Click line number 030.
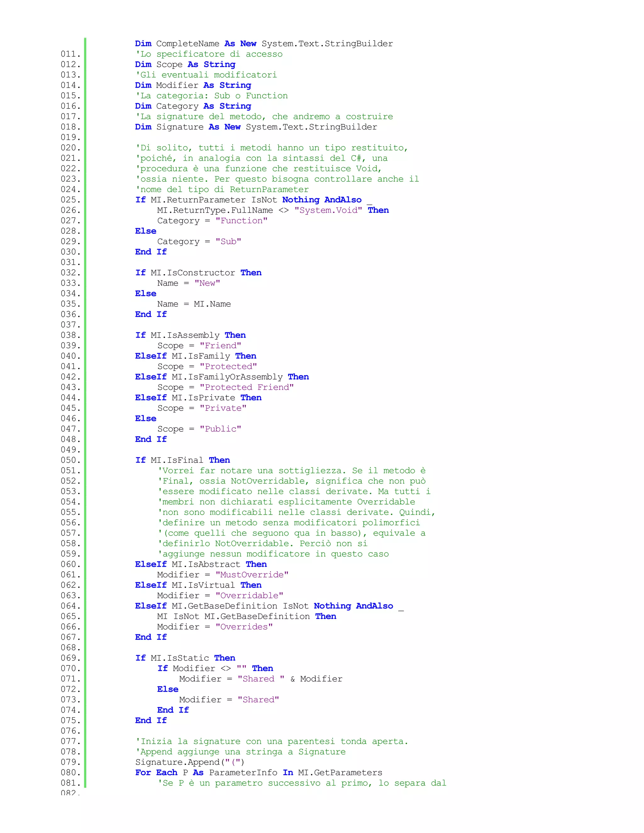Image resolution: width=644 pixels, height=833 pixels. coord(70,252)
